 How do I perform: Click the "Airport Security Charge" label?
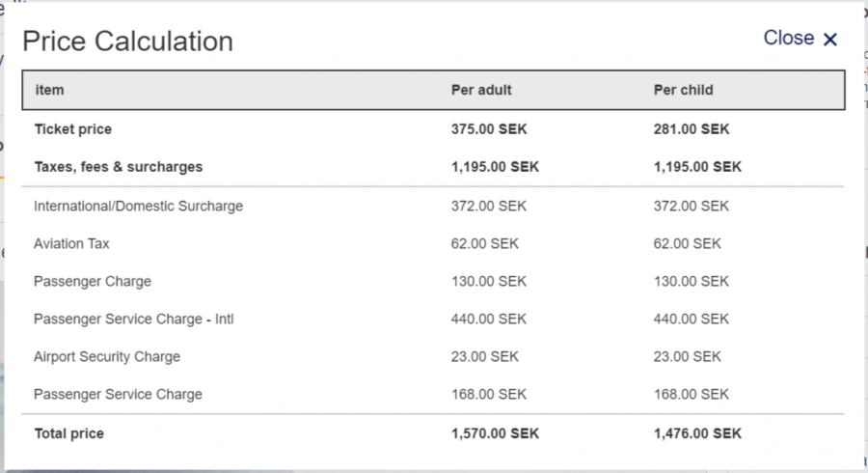point(107,357)
